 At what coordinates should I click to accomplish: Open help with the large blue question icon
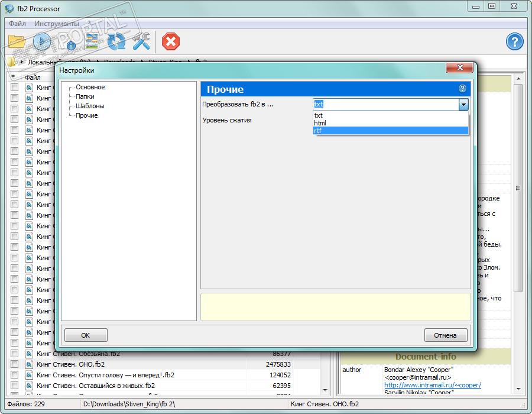514,41
